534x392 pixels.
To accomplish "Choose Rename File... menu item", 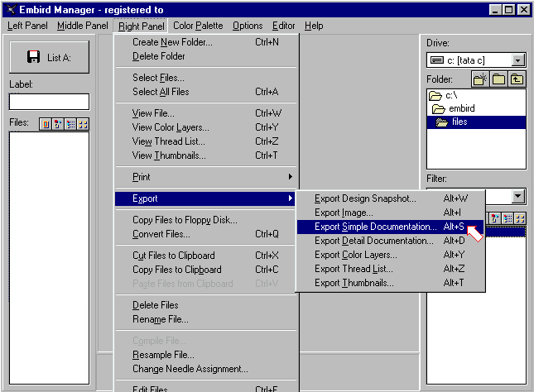I will [205, 319].
